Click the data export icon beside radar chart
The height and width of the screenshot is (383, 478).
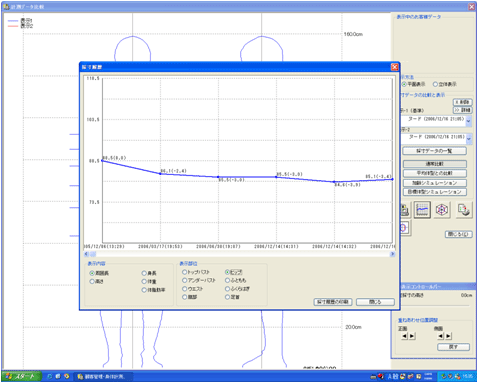[464, 210]
